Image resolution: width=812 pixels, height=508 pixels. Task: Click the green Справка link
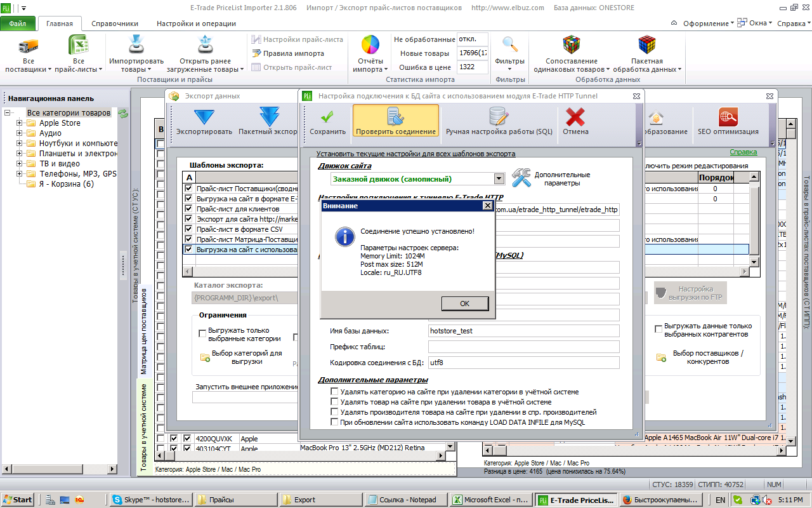[743, 152]
